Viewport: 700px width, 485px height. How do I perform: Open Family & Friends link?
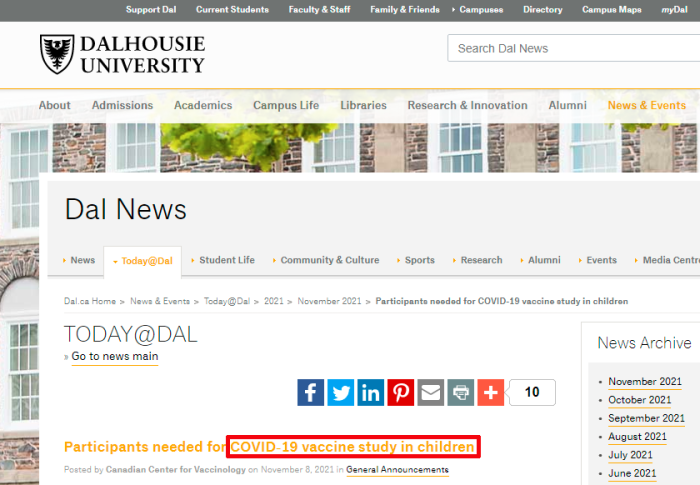[x=404, y=9]
